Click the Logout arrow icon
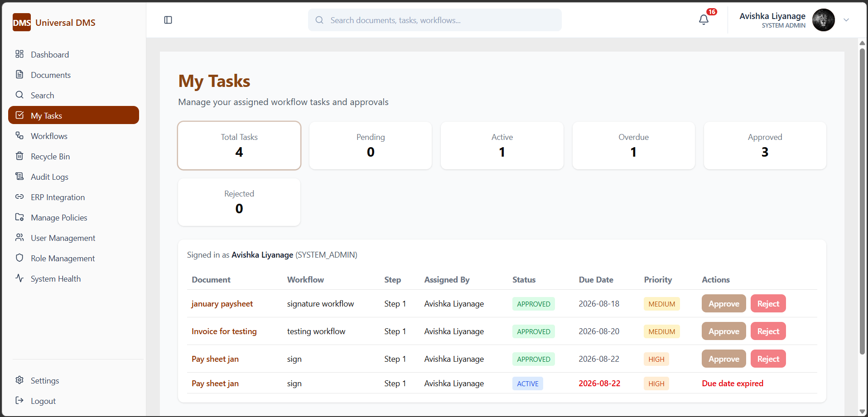The height and width of the screenshot is (417, 868). click(19, 400)
